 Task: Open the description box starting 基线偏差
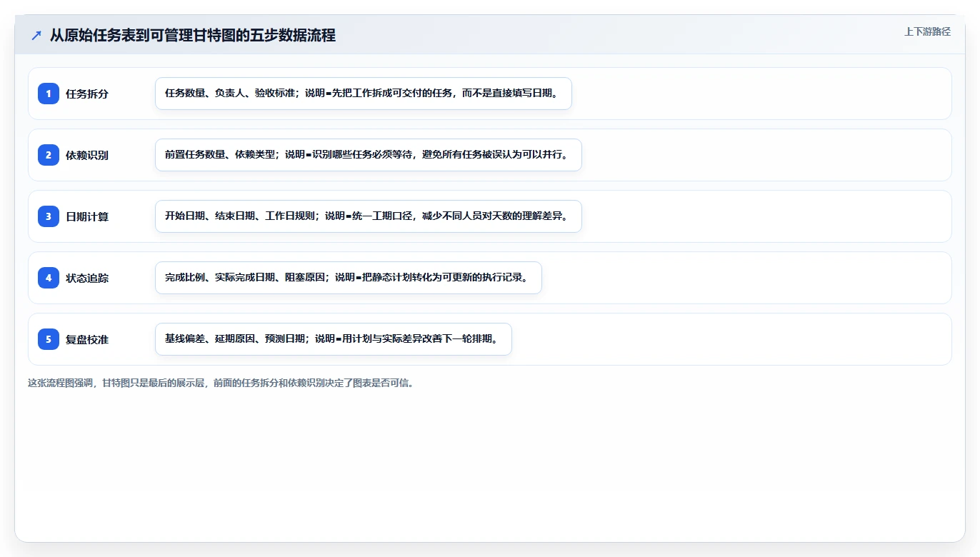tap(334, 339)
